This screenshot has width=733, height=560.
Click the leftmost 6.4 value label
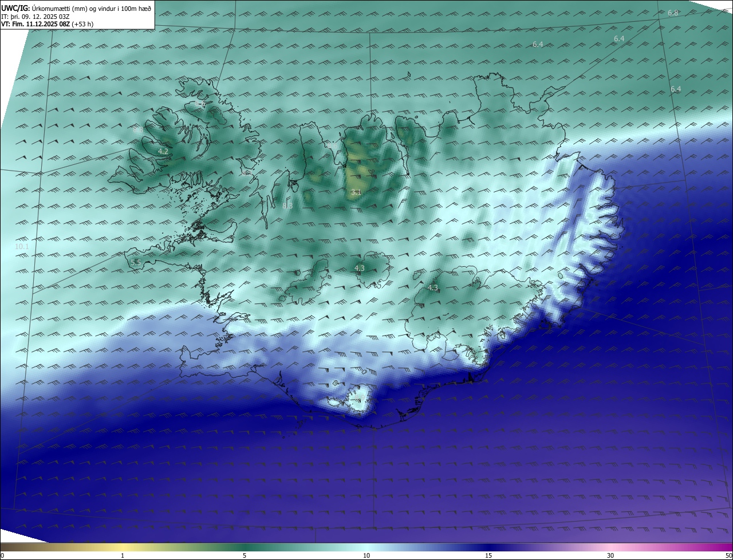point(538,44)
